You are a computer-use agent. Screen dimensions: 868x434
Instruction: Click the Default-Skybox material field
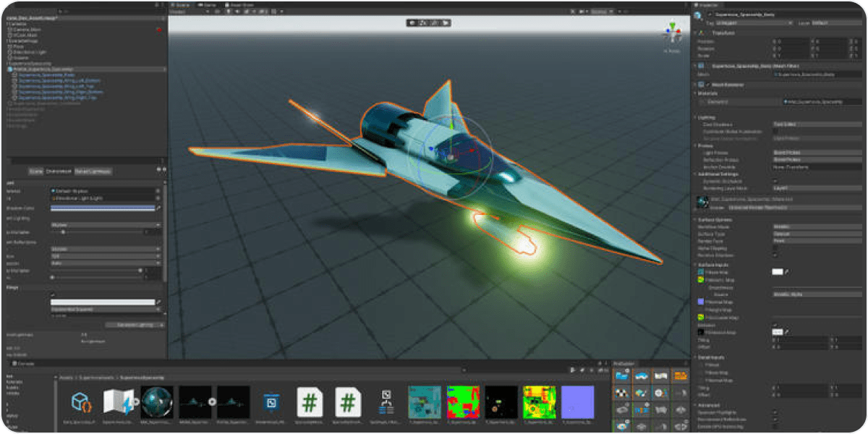(x=106, y=190)
